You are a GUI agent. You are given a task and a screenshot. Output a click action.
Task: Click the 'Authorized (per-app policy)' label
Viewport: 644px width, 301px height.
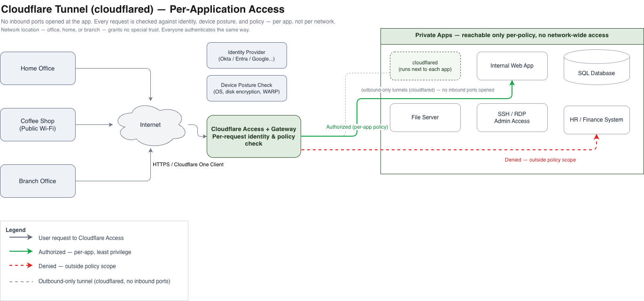[x=357, y=127]
